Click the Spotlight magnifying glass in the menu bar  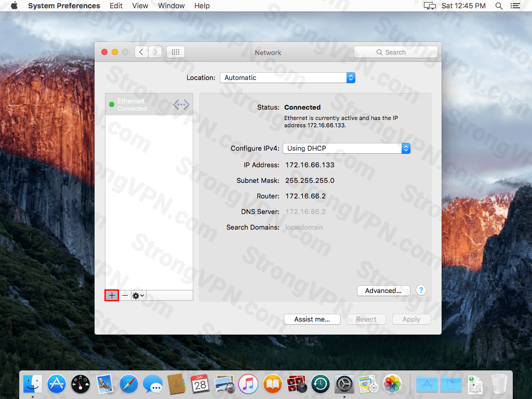(499, 6)
